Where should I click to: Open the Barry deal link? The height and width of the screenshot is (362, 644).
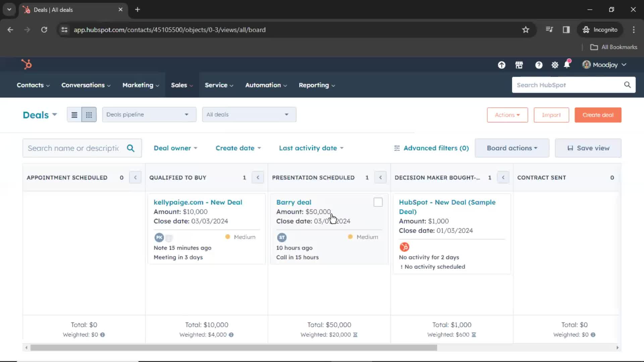tap(294, 202)
